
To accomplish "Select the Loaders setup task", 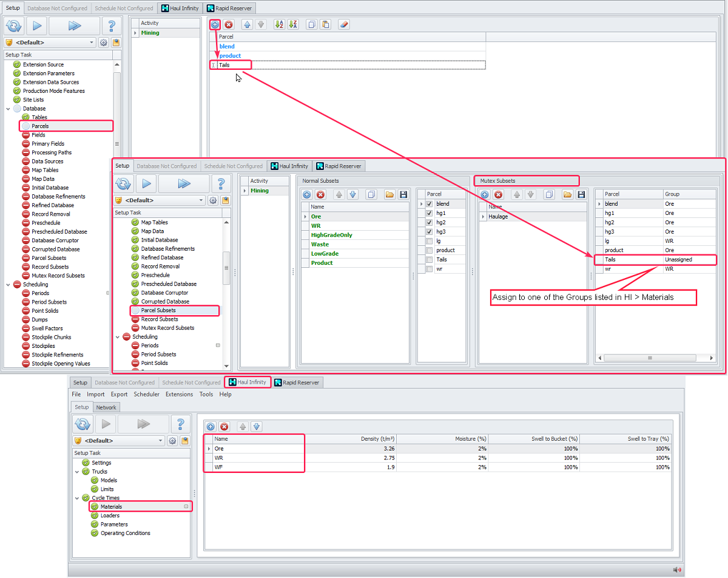I will pos(110,515).
